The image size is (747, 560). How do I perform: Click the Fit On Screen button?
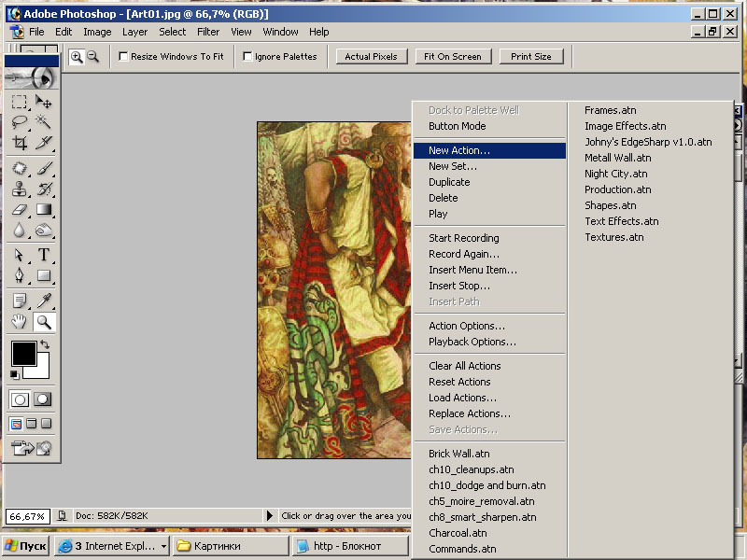(x=453, y=57)
